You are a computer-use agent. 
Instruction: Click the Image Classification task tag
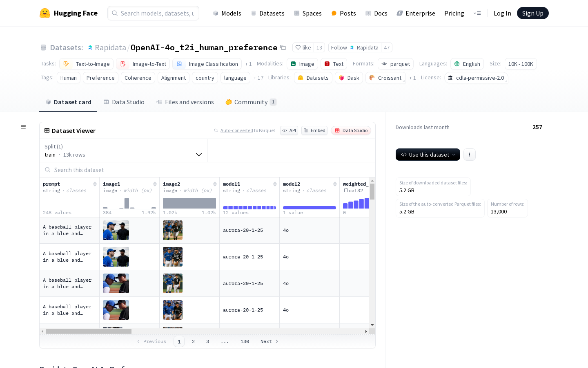[207, 64]
